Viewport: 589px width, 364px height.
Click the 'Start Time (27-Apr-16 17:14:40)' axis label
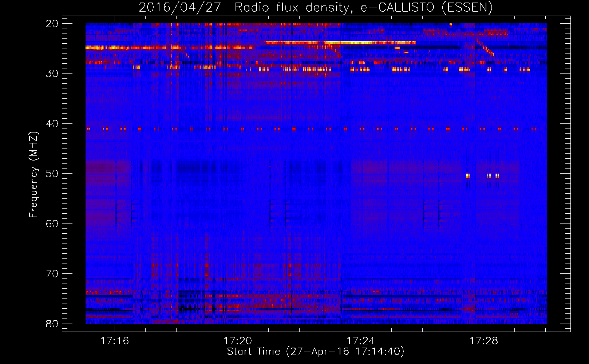tap(316, 352)
